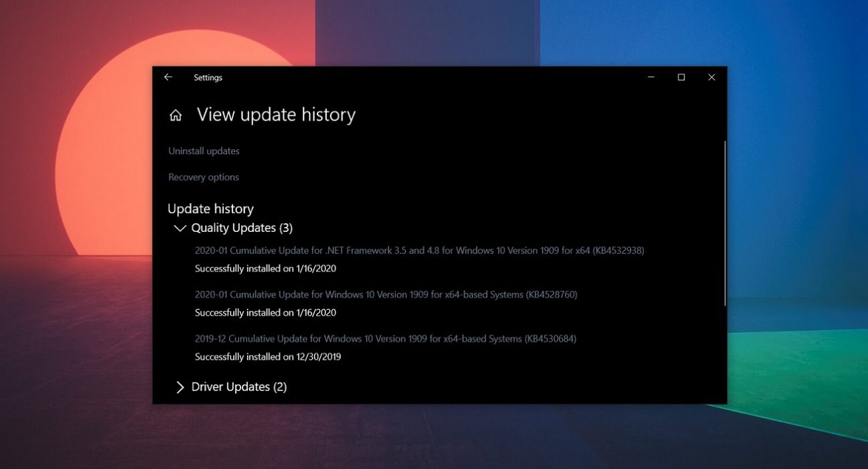Click the 12/30/2019 installed status text

coord(268,357)
